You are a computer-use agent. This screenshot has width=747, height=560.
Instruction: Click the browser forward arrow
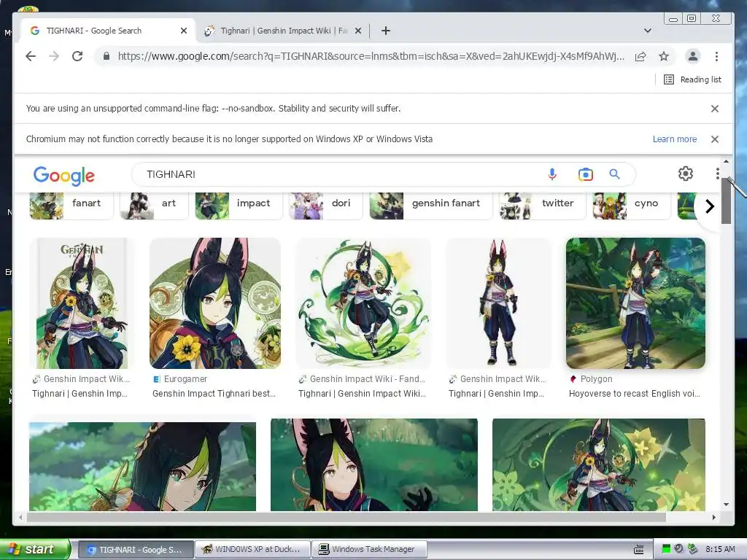(x=54, y=56)
